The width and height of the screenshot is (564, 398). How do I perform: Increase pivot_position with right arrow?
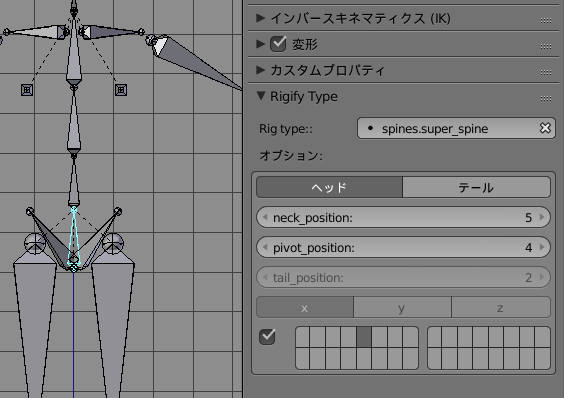(542, 247)
